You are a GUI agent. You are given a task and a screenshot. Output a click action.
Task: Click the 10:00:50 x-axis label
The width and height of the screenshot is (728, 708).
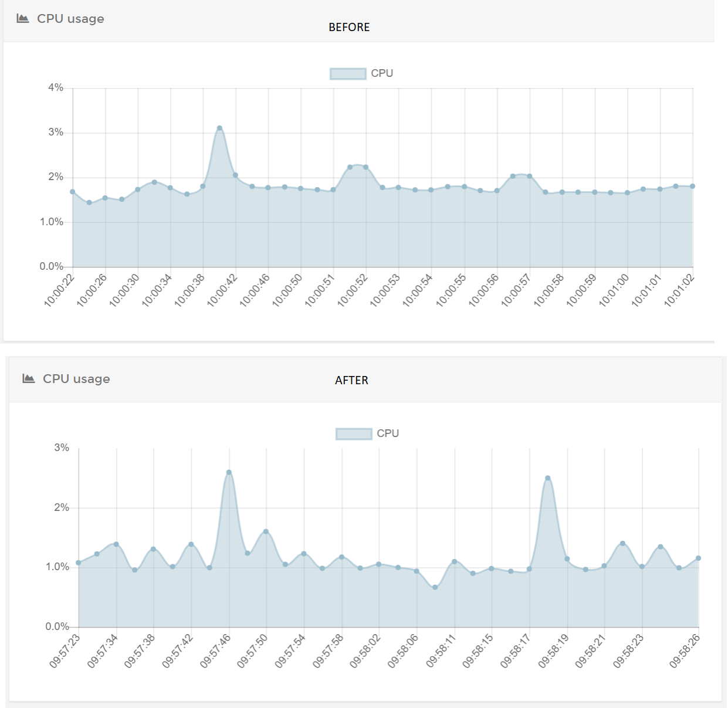(x=288, y=290)
